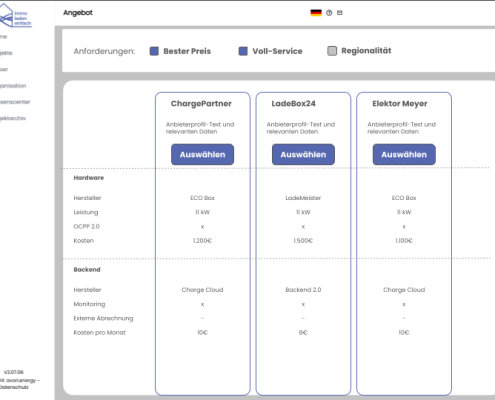Click the 1.200€ hardware cost value
The image size is (495, 400).
coord(202,241)
